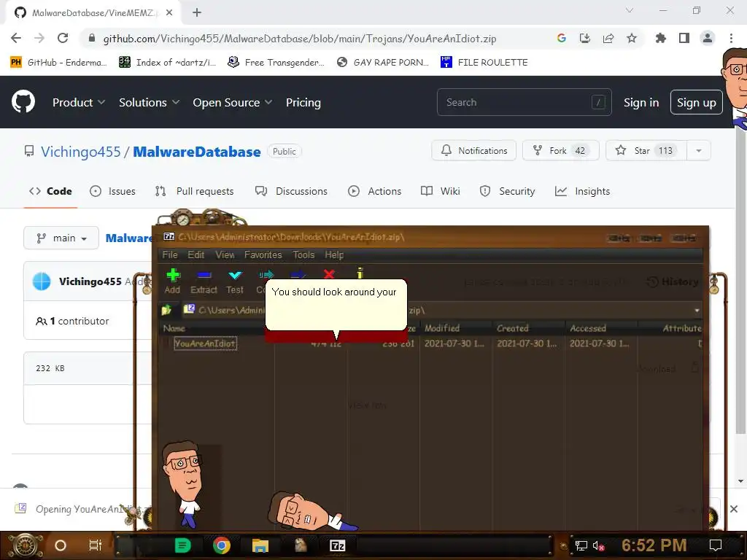Bookmark this page with the star icon
This screenshot has width=747, height=560.
[631, 38]
